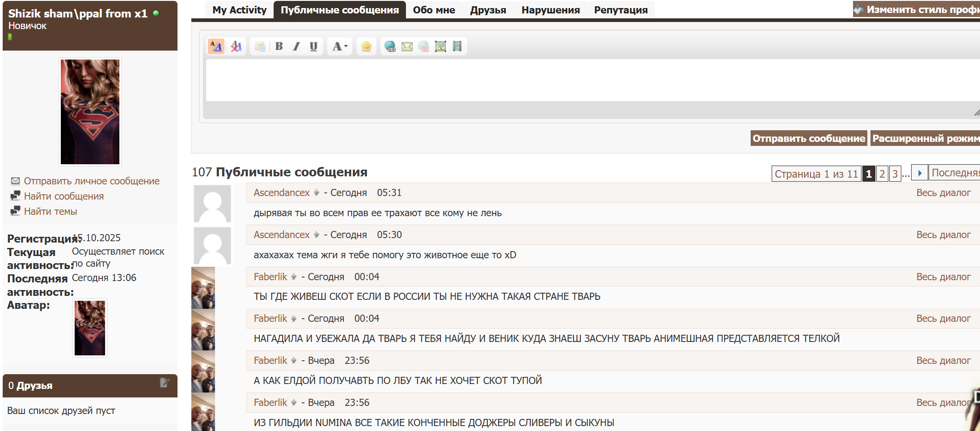Click the large profile avatar picture

(x=90, y=112)
